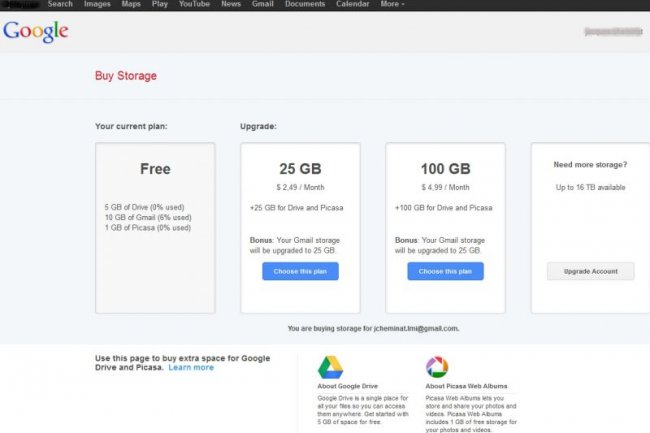Click the 'You are buying storage for' line

(373, 329)
